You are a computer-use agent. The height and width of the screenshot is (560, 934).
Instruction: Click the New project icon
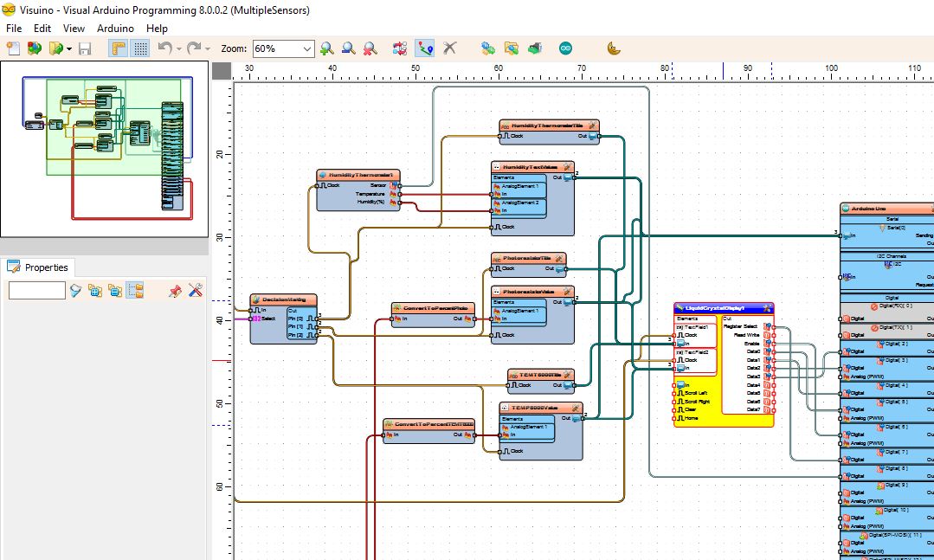(13, 49)
